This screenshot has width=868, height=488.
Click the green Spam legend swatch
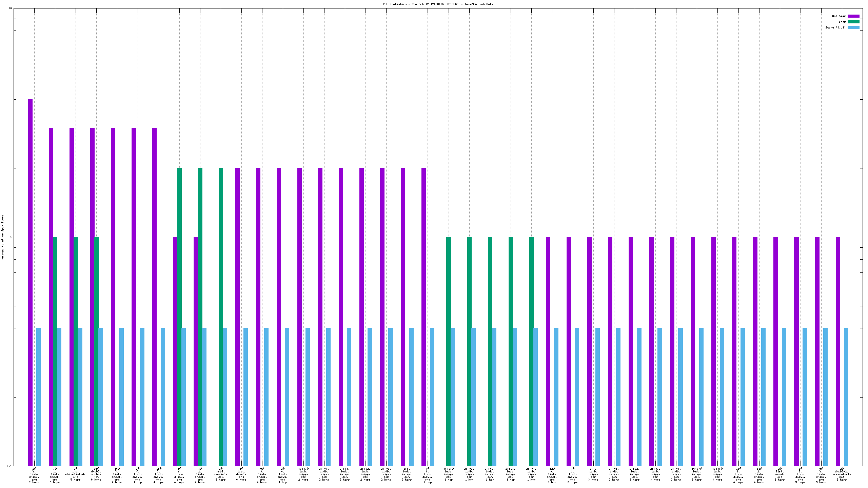pyautogui.click(x=853, y=22)
